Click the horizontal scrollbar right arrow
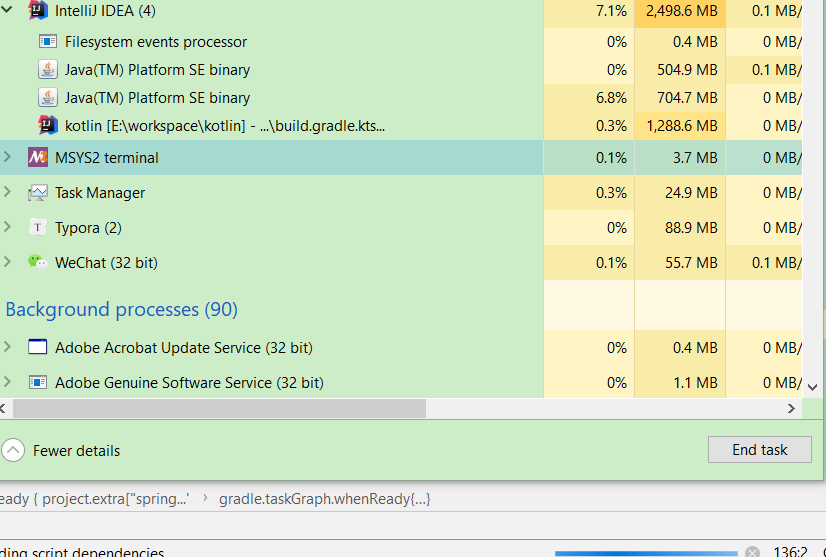The height and width of the screenshot is (557, 826). 791,408
